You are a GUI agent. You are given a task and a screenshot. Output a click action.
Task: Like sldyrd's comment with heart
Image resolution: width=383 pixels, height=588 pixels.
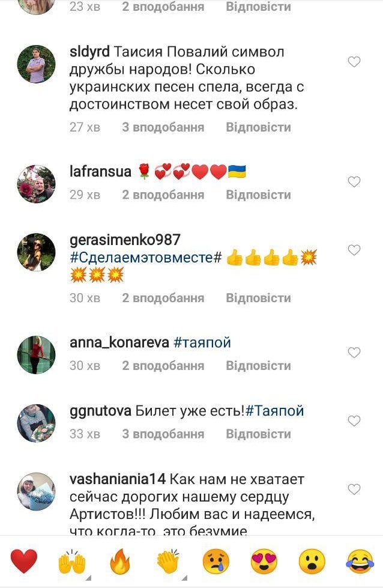(354, 61)
